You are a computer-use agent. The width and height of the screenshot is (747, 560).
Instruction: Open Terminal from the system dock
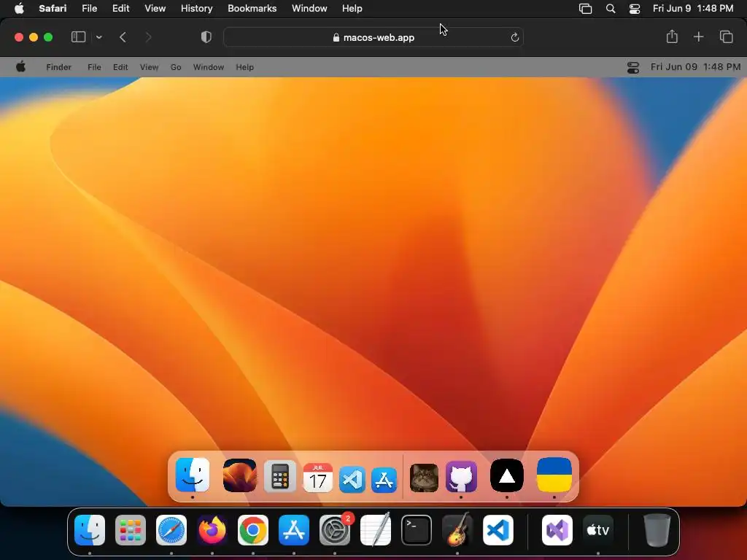click(x=417, y=530)
